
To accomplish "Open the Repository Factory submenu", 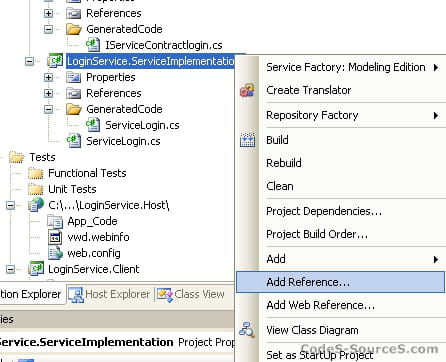I will (x=352, y=115).
